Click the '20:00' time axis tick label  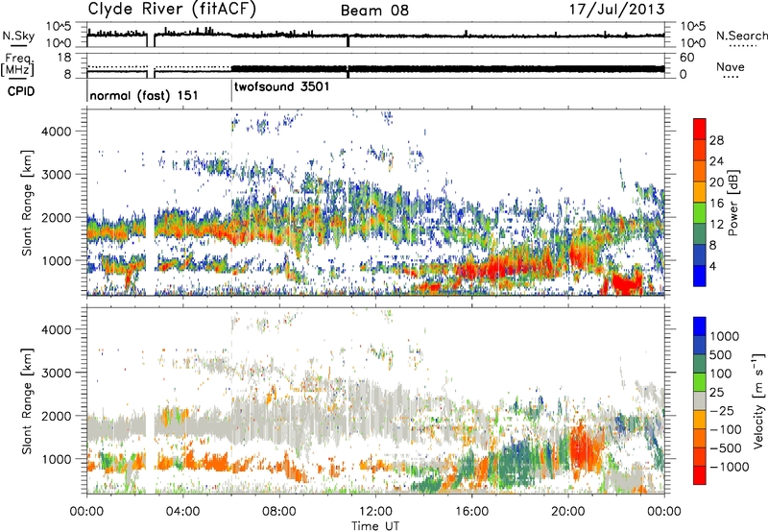(568, 512)
